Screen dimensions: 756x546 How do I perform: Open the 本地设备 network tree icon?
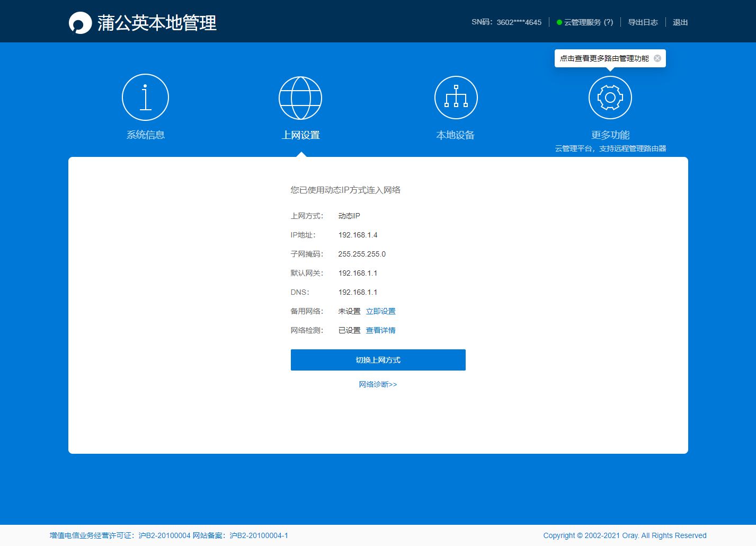[x=456, y=98]
